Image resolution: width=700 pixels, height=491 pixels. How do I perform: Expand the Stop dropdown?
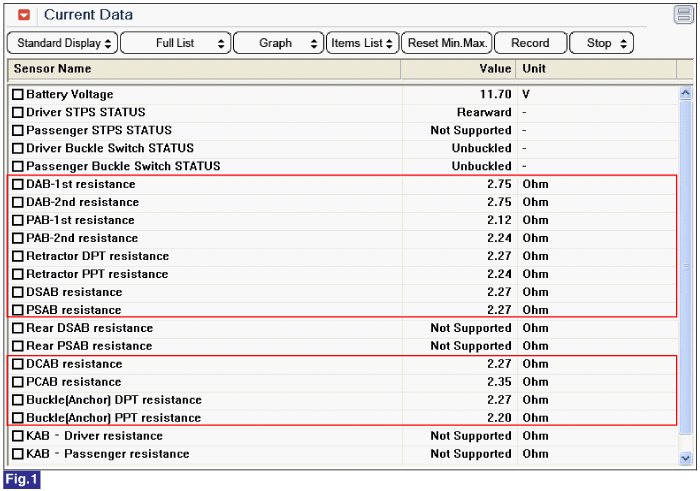pyautogui.click(x=602, y=43)
